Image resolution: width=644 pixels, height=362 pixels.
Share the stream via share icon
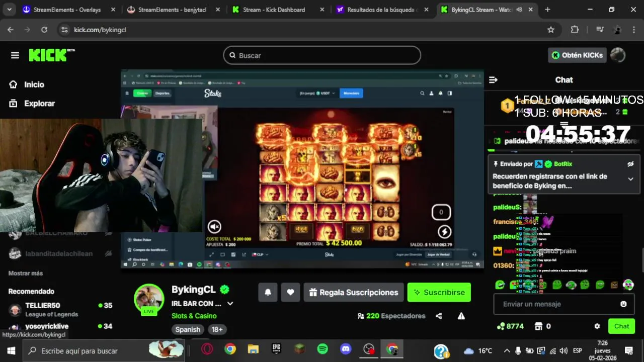pos(439,316)
